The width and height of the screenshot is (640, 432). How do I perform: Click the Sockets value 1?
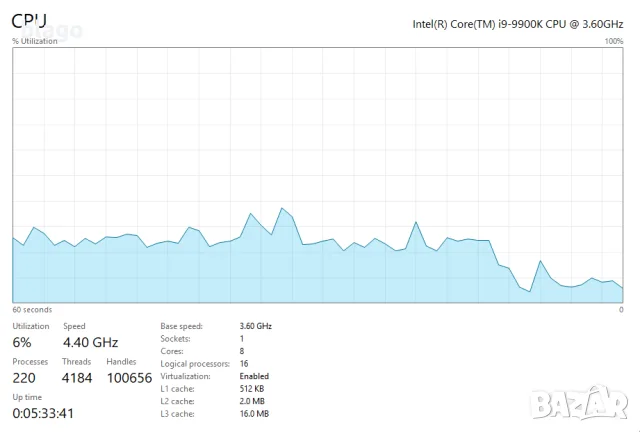point(242,338)
